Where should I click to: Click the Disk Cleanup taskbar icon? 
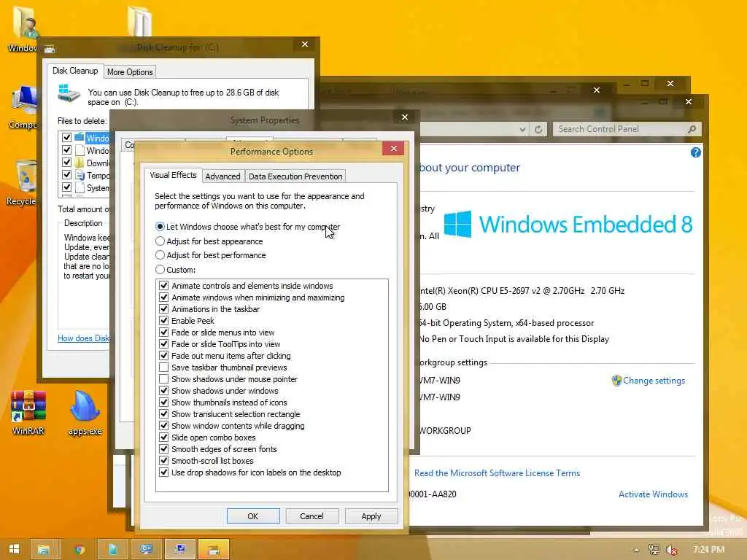point(214,550)
